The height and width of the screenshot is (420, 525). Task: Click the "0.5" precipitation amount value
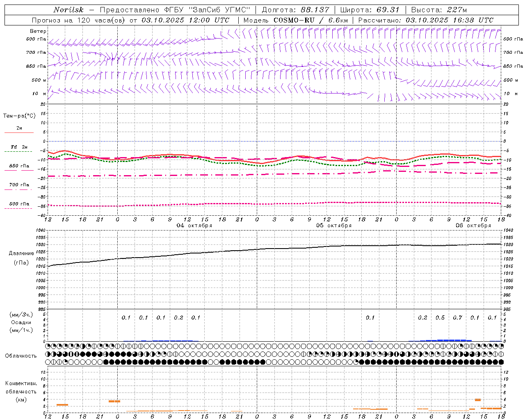pos(440,318)
